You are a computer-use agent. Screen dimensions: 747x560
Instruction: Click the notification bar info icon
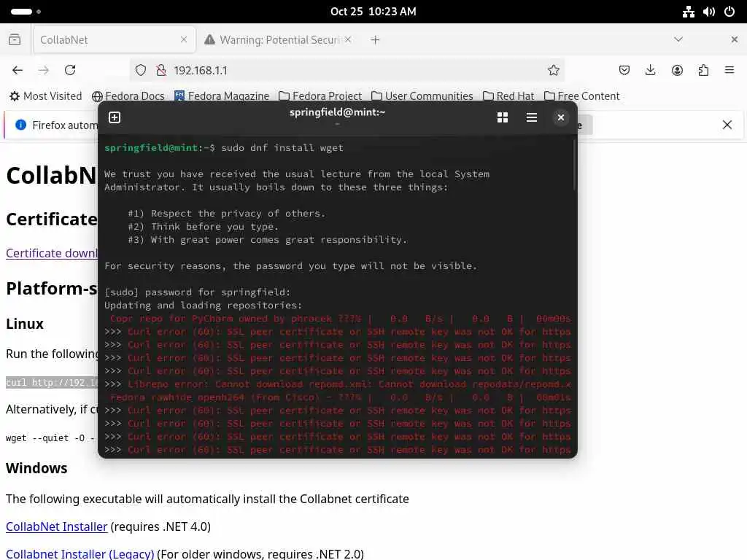tap(21, 125)
